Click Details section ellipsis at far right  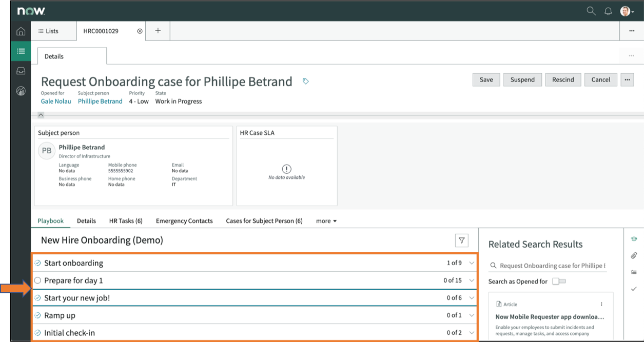coord(631,56)
